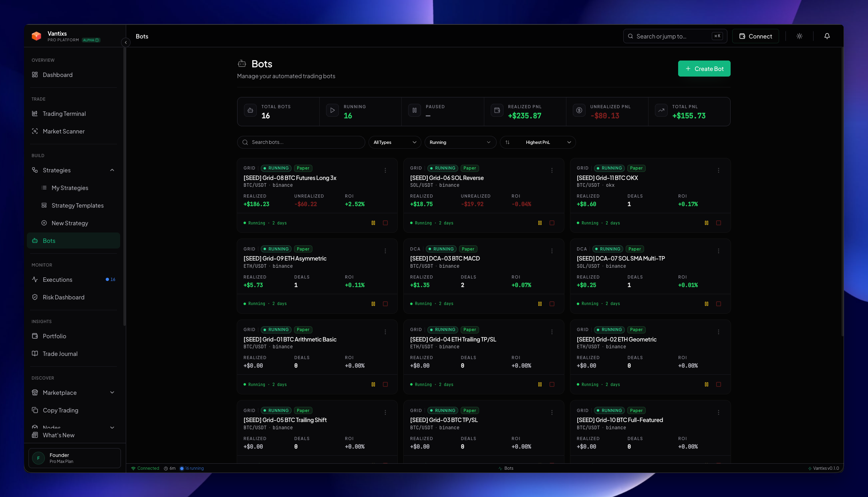Open Risk Dashboard in the sidebar
Image resolution: width=868 pixels, height=497 pixels.
click(x=73, y=297)
